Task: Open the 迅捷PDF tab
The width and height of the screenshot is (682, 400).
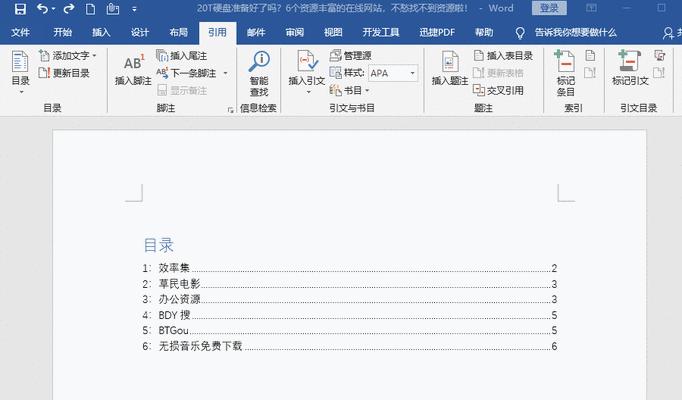Action: point(437,33)
